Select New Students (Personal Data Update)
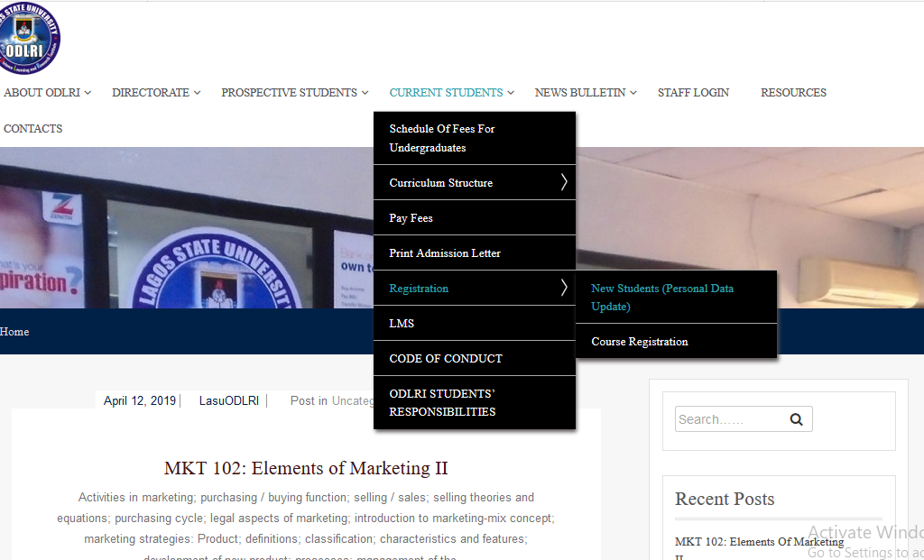Image resolution: width=924 pixels, height=560 pixels. point(676,298)
